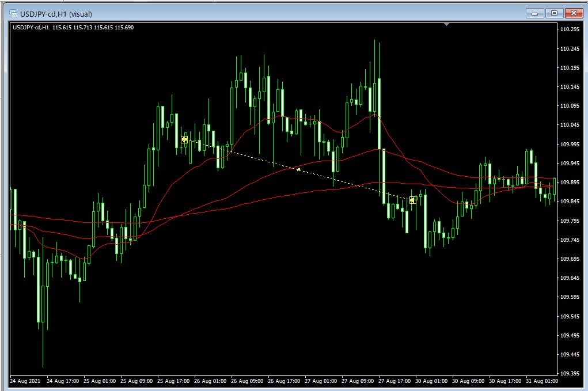588x391 pixels.
Task: Click the 109.895 price level label
Action: (570, 183)
